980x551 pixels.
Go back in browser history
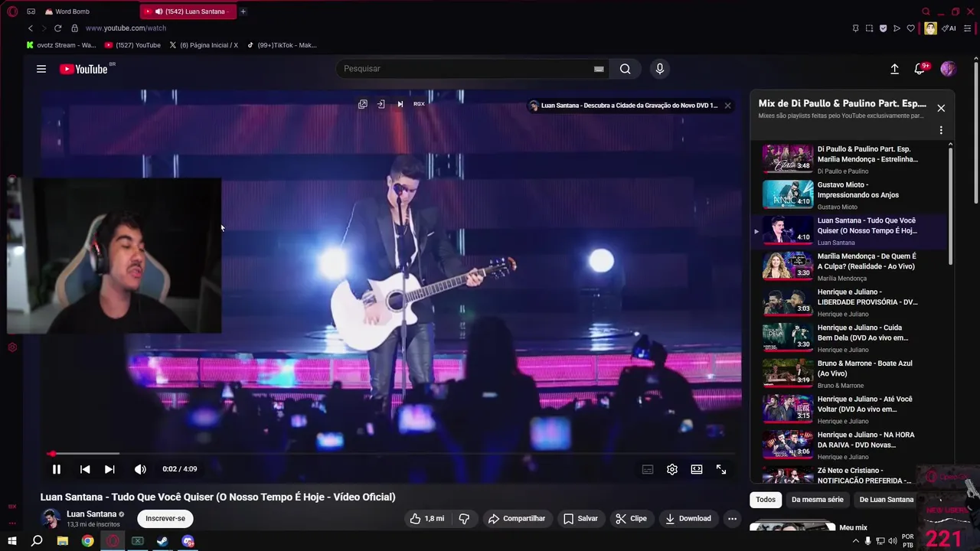click(31, 28)
